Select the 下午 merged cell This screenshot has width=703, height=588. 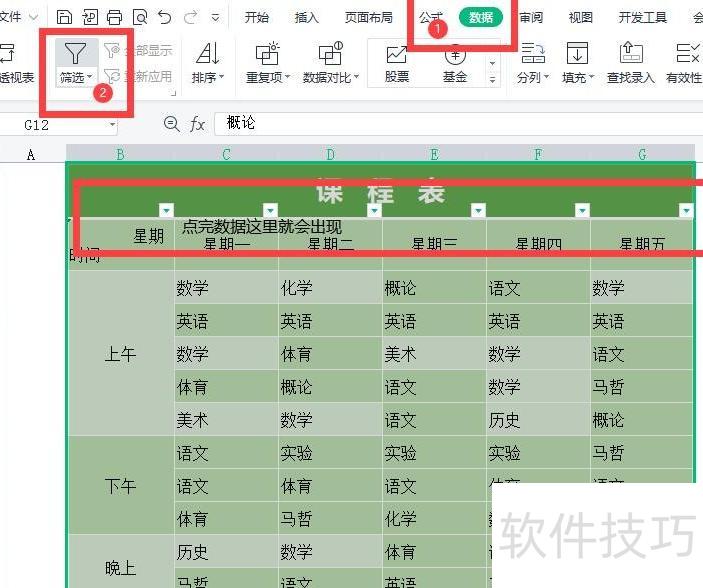point(121,485)
